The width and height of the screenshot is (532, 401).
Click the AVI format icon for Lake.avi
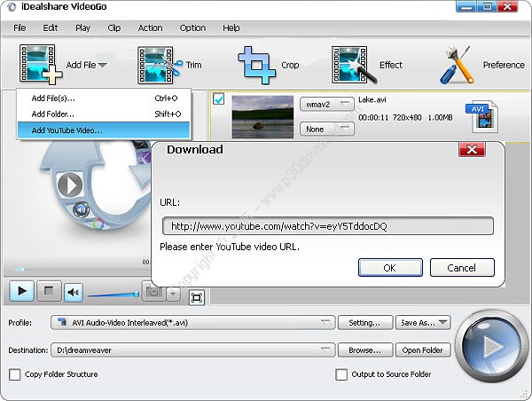(481, 116)
